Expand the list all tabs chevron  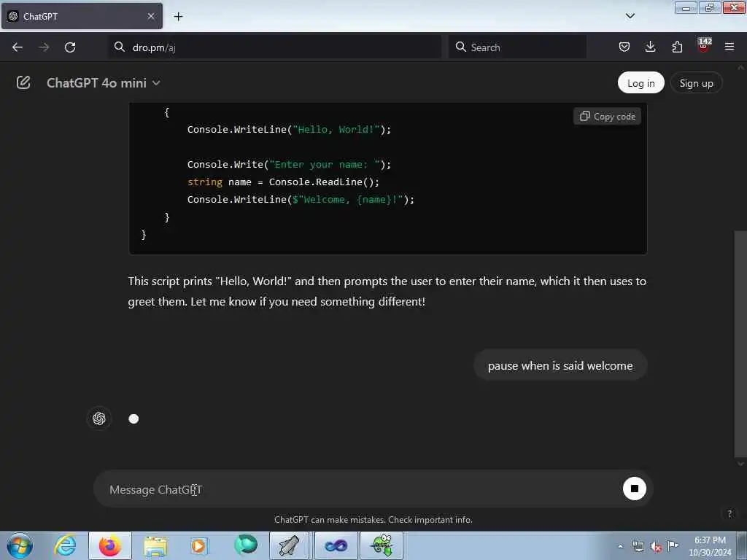[x=630, y=16]
